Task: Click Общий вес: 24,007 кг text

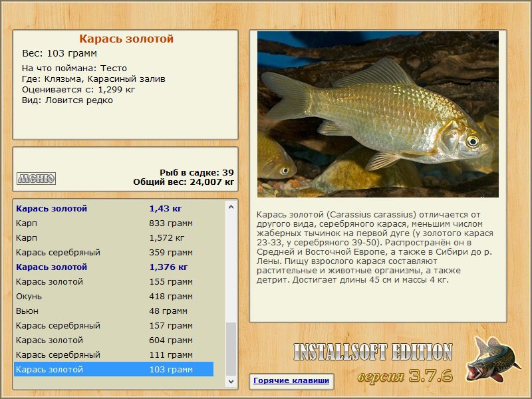Action: pyautogui.click(x=184, y=182)
